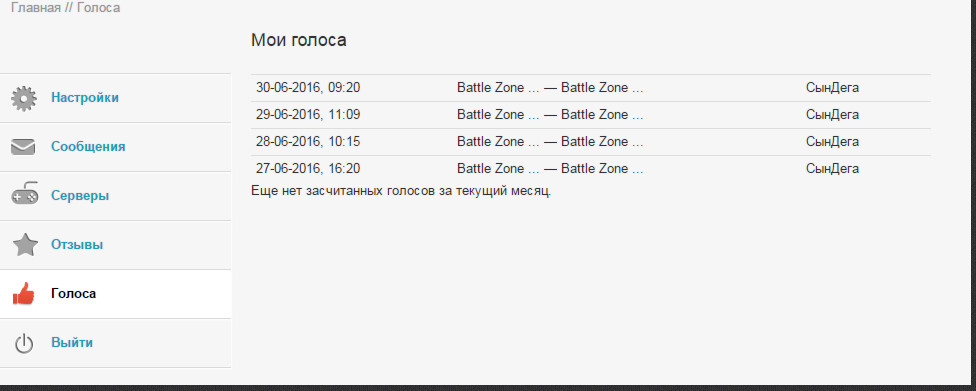Open Battle Zone entry dated 29-06-2016
This screenshot has height=391, width=976.
click(550, 115)
